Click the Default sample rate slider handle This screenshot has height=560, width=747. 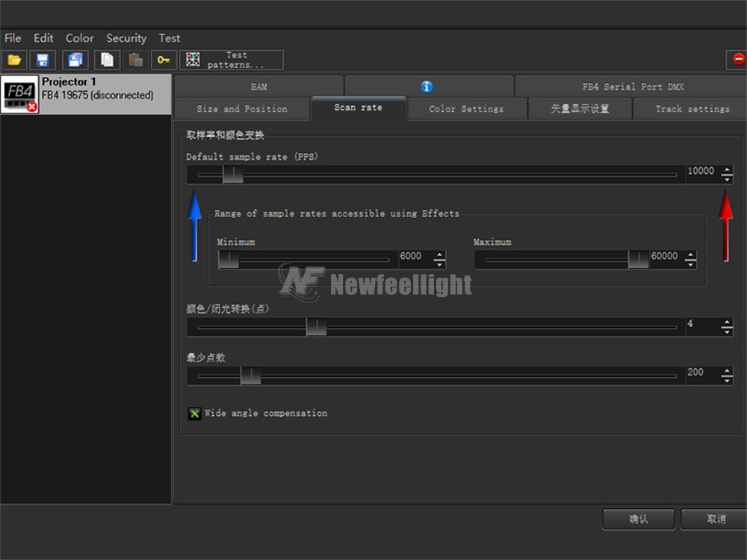(232, 175)
